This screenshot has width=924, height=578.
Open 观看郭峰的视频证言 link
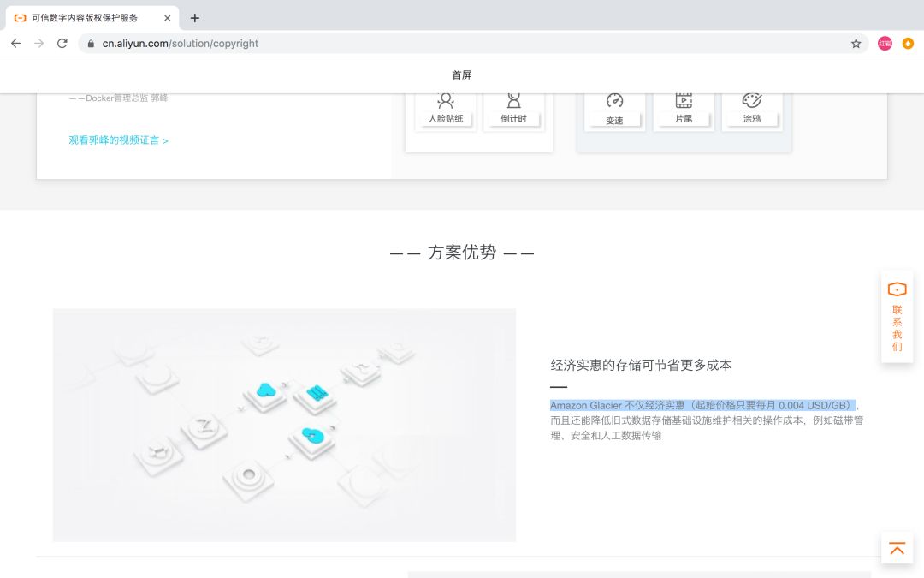pyautogui.click(x=118, y=140)
